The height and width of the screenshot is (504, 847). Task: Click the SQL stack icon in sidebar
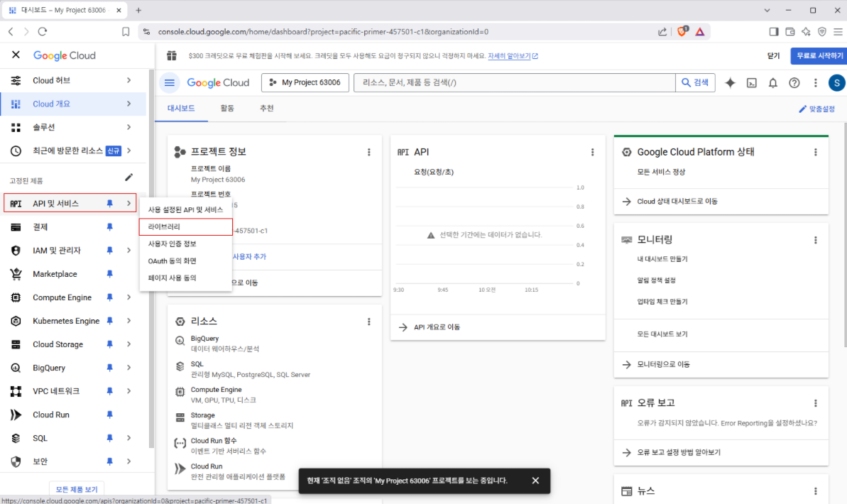[16, 438]
